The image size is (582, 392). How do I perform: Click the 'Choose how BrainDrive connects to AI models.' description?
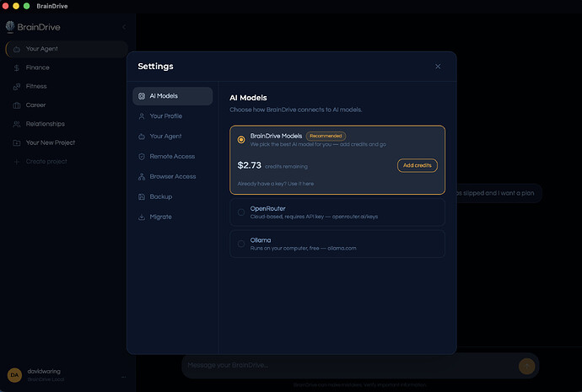[295, 110]
